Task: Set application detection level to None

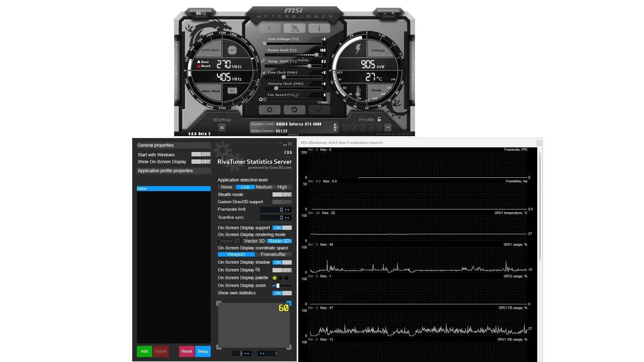Action: coord(226,187)
